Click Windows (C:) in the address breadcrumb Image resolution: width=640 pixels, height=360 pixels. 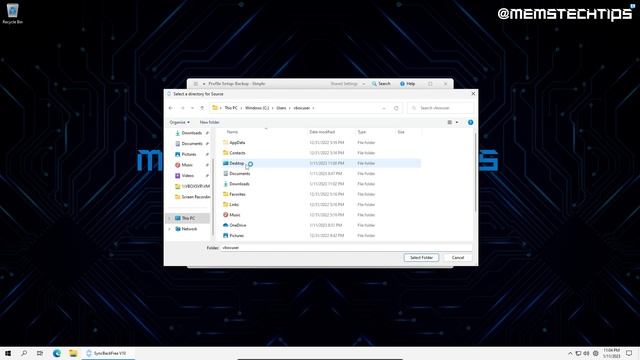(x=257, y=108)
